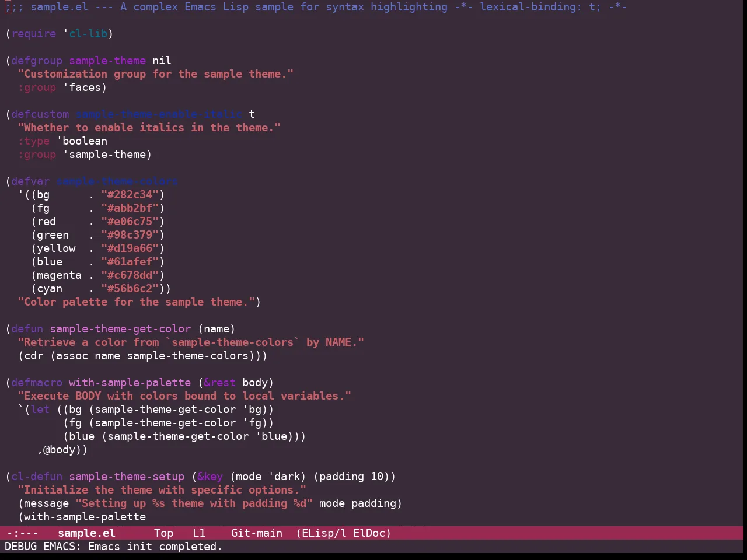Click the 'cdr' function call
Image resolution: width=747 pixels, height=560 pixels.
[x=34, y=356]
